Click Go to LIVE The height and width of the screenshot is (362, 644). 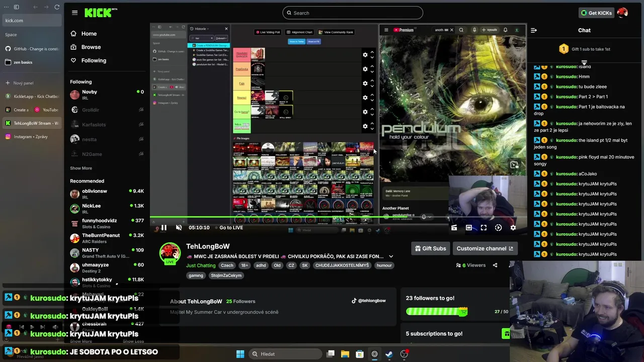point(231,228)
